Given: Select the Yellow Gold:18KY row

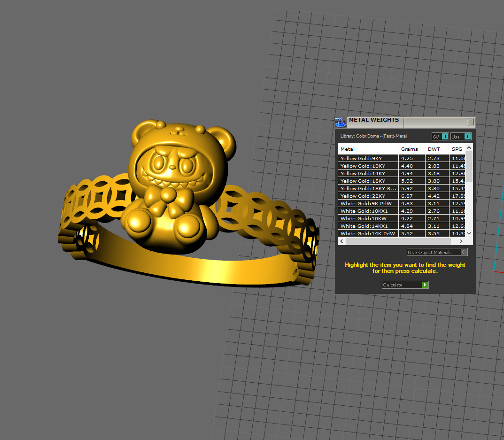Looking at the screenshot, I should tap(401, 181).
